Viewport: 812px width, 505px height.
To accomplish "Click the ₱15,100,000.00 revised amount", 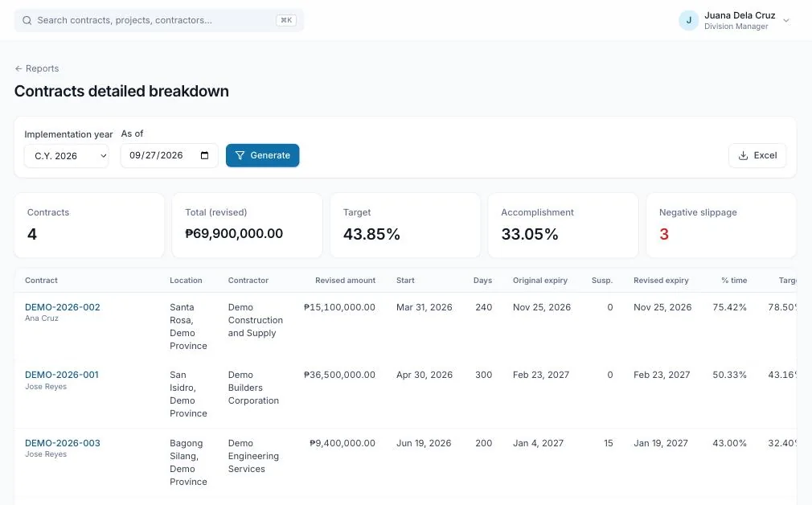I will click(x=340, y=307).
